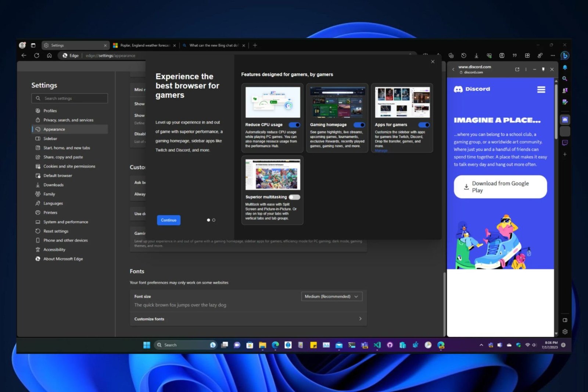The image size is (588, 392).
Task: Open the bell notifications icon in sidebar
Action: tap(565, 68)
